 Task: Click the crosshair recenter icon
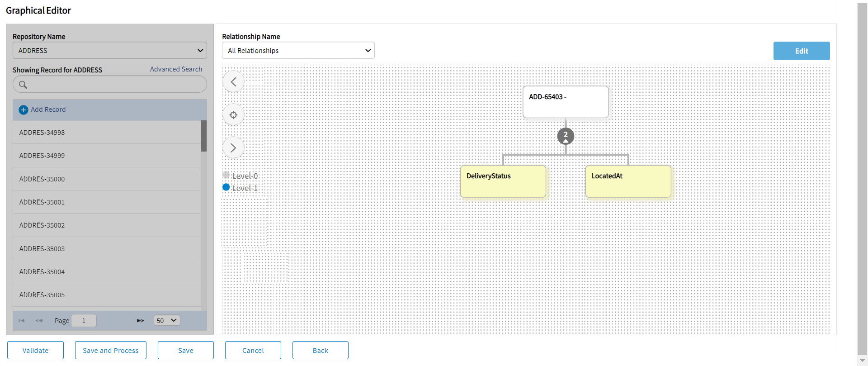pos(233,115)
